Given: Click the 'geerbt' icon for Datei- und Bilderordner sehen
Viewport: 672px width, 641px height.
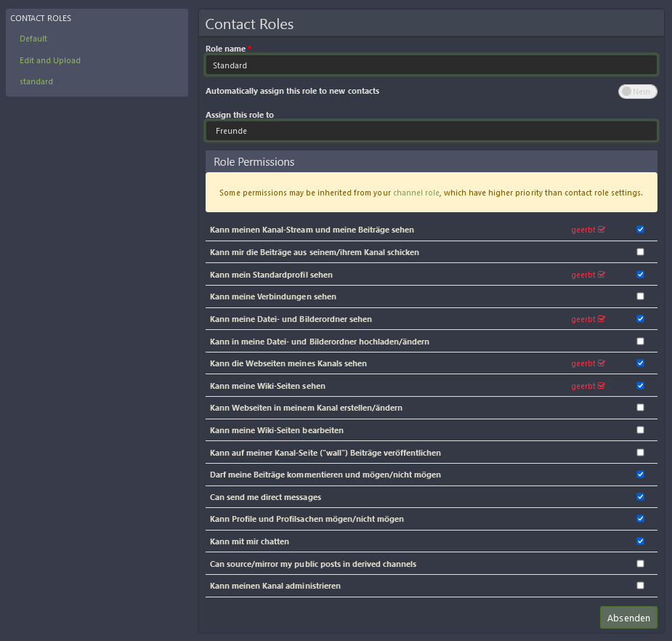Looking at the screenshot, I should (602, 319).
